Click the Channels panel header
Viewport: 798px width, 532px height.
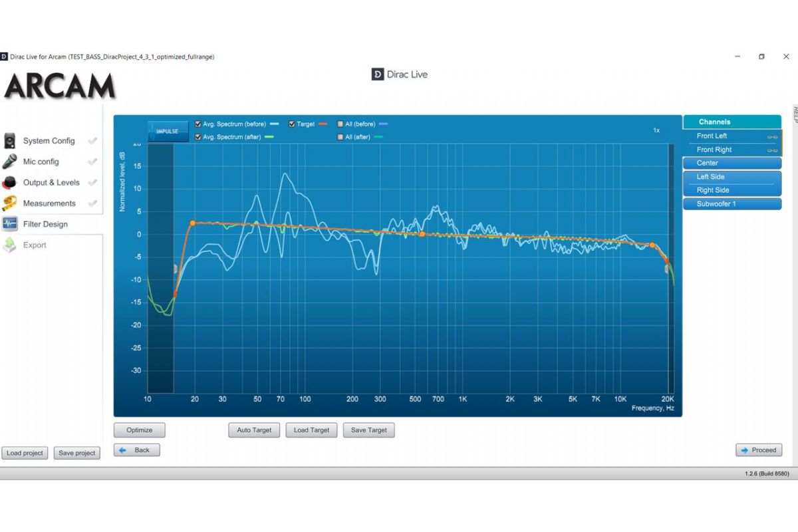tap(732, 122)
